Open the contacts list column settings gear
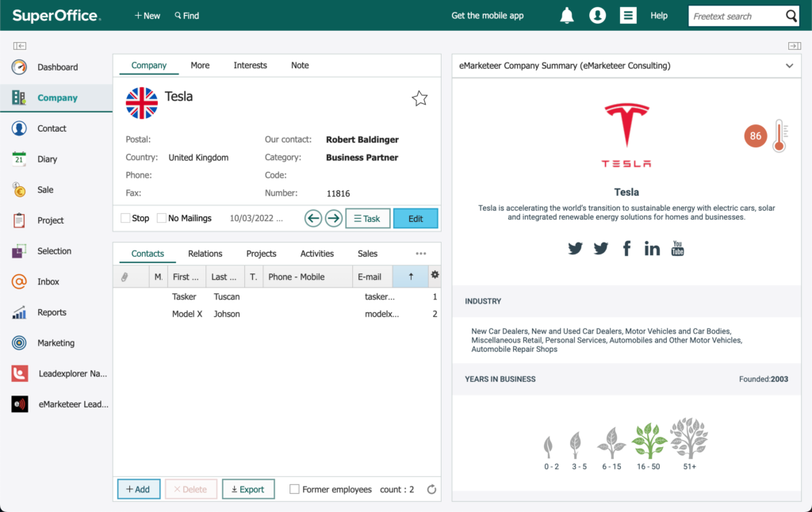The image size is (812, 512). [x=435, y=275]
